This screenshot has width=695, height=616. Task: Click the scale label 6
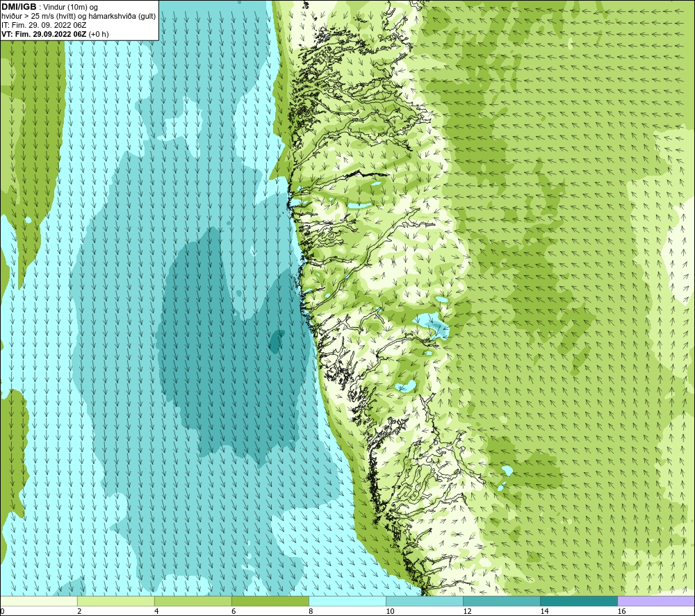[234, 612]
